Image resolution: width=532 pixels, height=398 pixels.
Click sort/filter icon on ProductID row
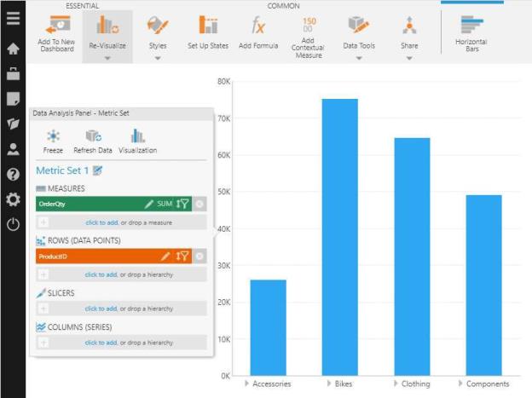click(182, 256)
